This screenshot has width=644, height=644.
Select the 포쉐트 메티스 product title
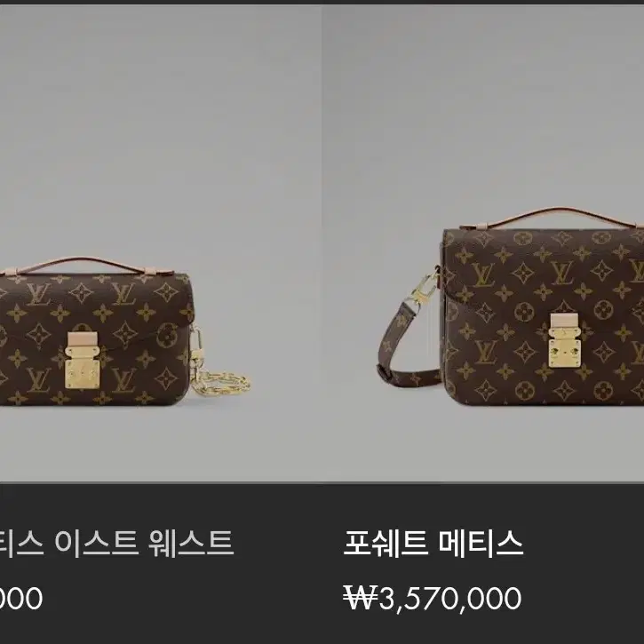coord(433,543)
